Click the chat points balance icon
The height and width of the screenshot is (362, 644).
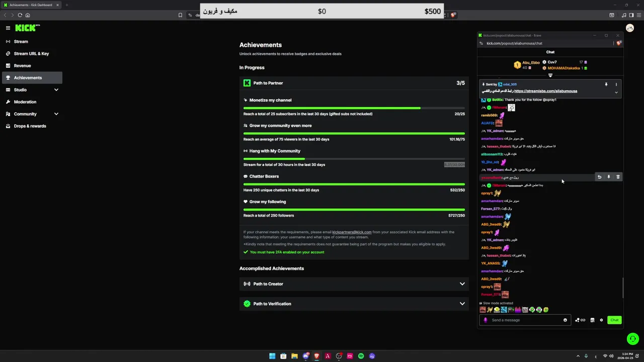pyautogui.click(x=580, y=320)
